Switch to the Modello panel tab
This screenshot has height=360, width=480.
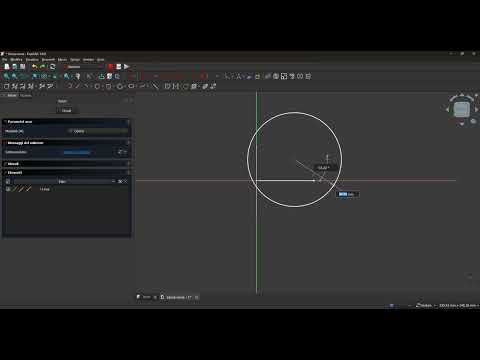[12, 96]
